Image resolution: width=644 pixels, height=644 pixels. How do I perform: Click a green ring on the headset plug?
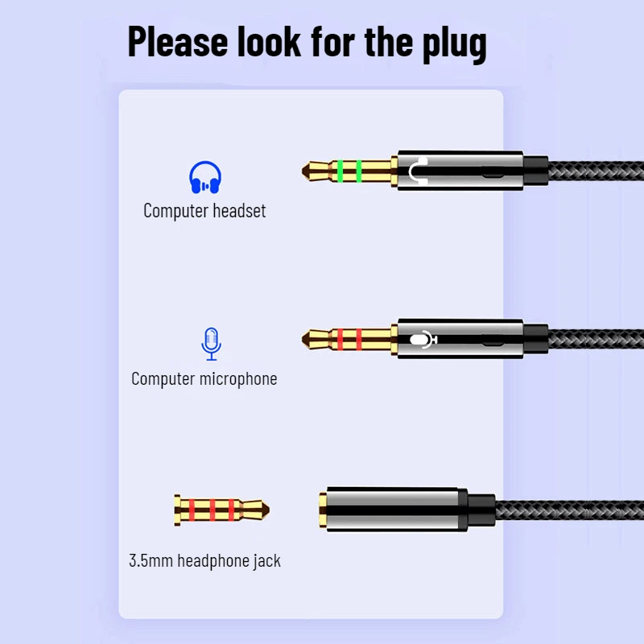point(340,171)
